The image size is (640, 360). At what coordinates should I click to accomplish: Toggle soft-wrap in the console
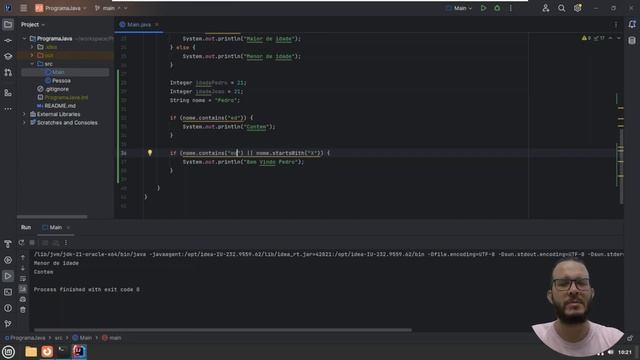pos(23,279)
